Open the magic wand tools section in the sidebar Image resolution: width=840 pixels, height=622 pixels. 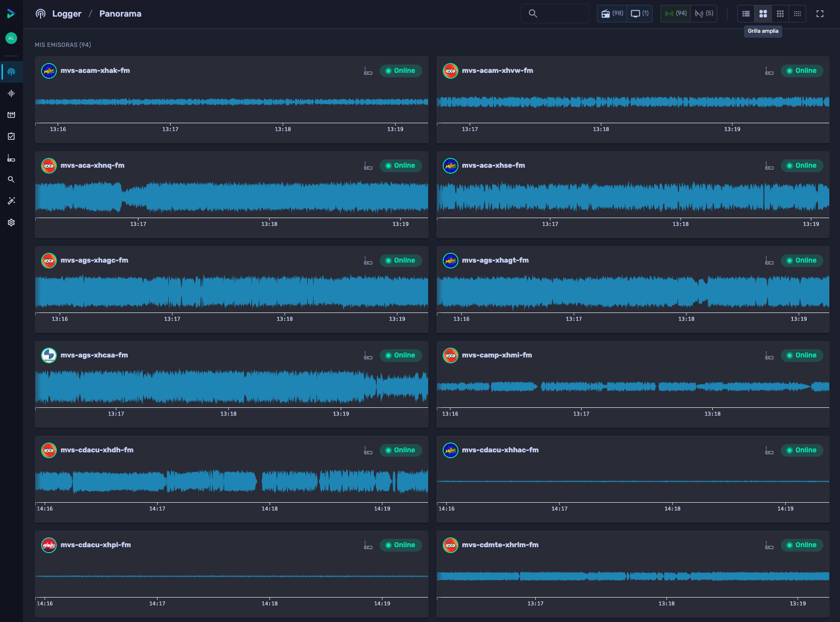click(x=11, y=201)
